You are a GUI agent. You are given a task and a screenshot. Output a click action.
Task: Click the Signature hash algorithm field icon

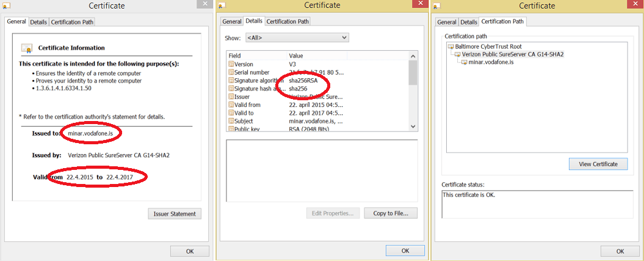[231, 89]
